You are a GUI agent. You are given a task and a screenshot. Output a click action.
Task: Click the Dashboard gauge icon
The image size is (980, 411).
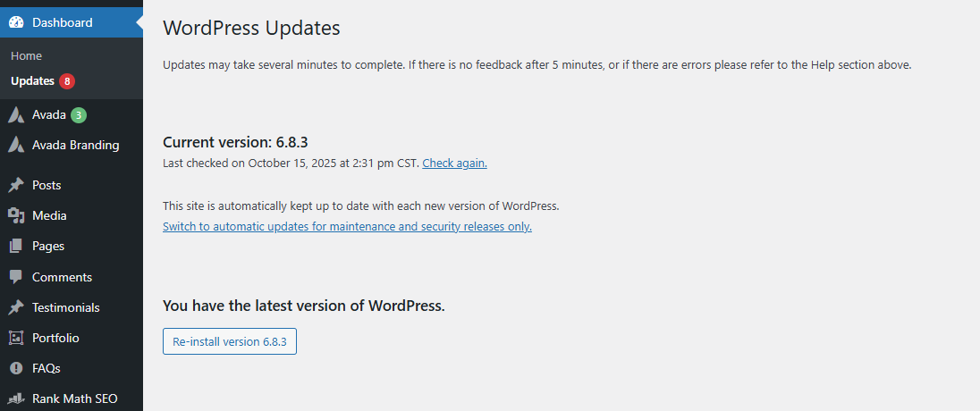click(16, 22)
